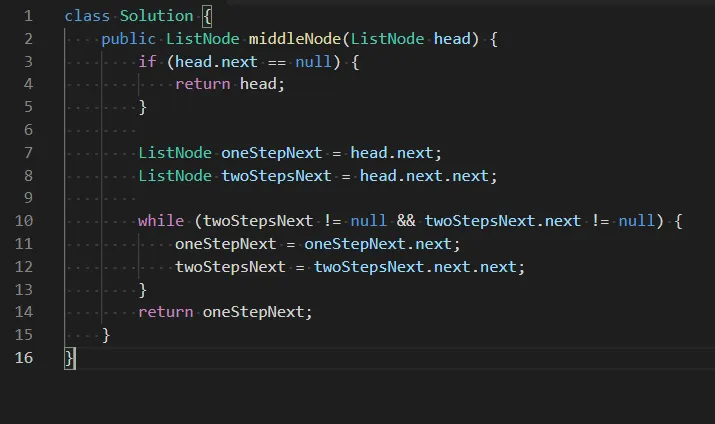This screenshot has height=424, width=715.
Task: Click 'ListNode' type on line 8
Action: point(175,176)
